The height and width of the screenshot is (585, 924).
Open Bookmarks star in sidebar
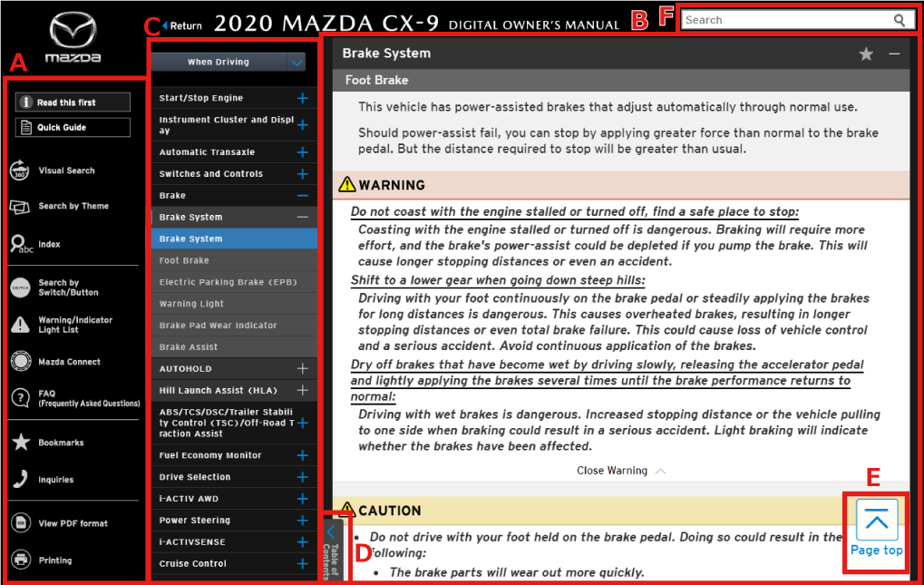(21, 443)
